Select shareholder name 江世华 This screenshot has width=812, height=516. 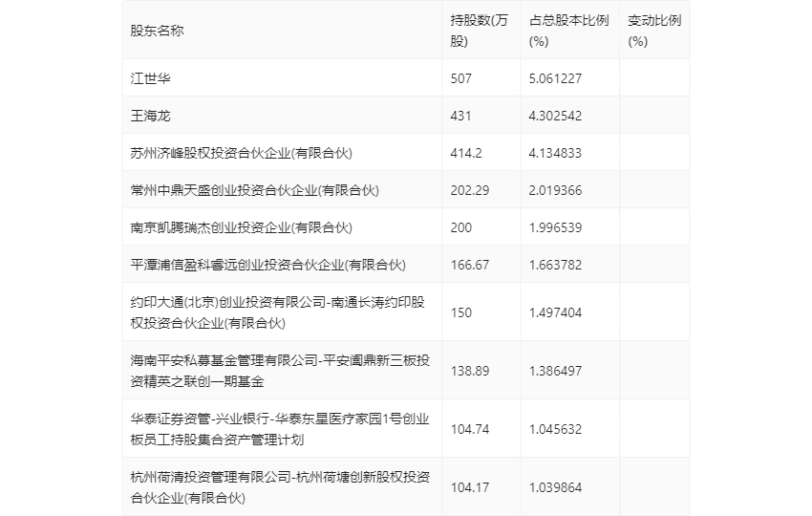pyautogui.click(x=150, y=78)
